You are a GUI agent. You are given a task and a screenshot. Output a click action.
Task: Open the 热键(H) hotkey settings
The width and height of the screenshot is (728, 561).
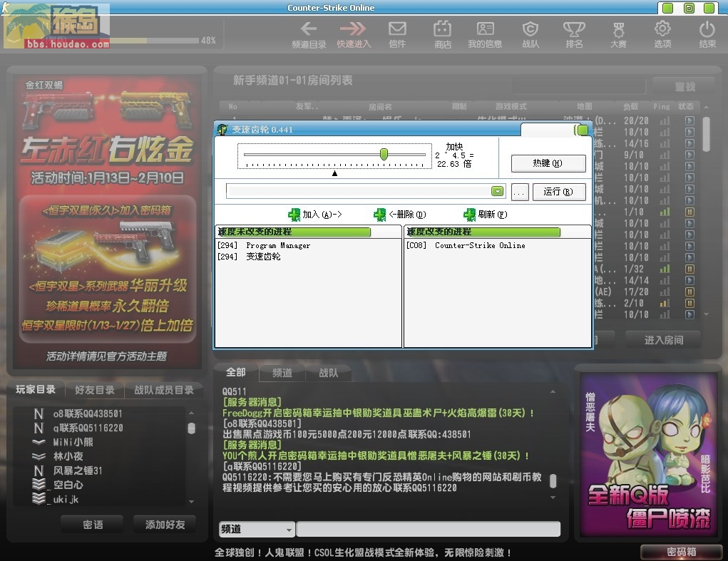click(548, 163)
